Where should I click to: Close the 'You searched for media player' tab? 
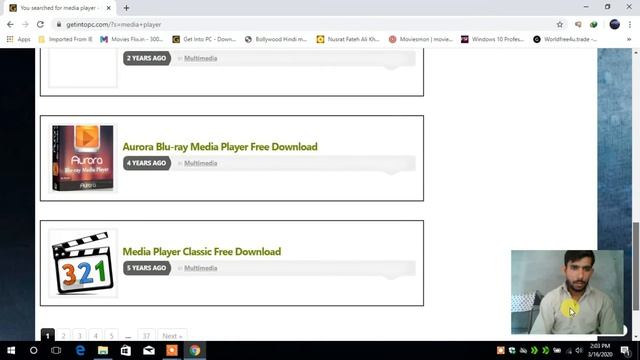tap(109, 8)
